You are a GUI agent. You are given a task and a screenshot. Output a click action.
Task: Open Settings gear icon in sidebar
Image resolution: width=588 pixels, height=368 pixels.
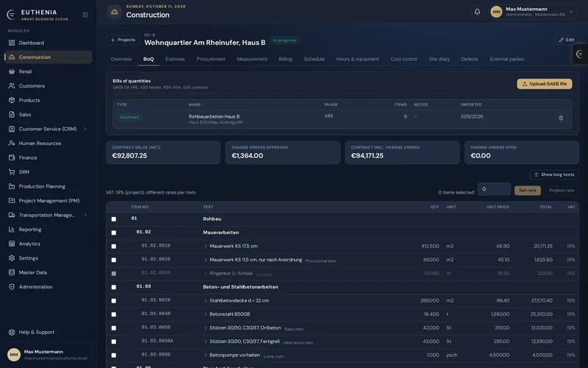pyautogui.click(x=12, y=258)
